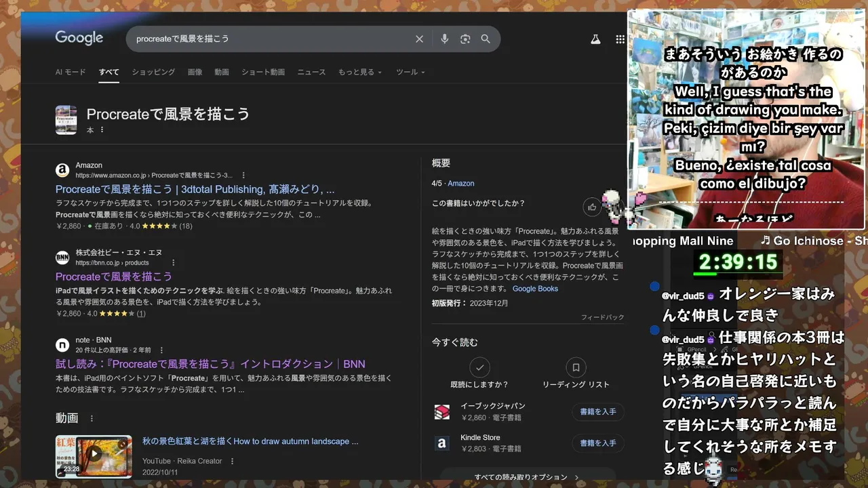868x488 pixels.
Task: Open three-dot menu beside 本 book label
Action: 102,129
